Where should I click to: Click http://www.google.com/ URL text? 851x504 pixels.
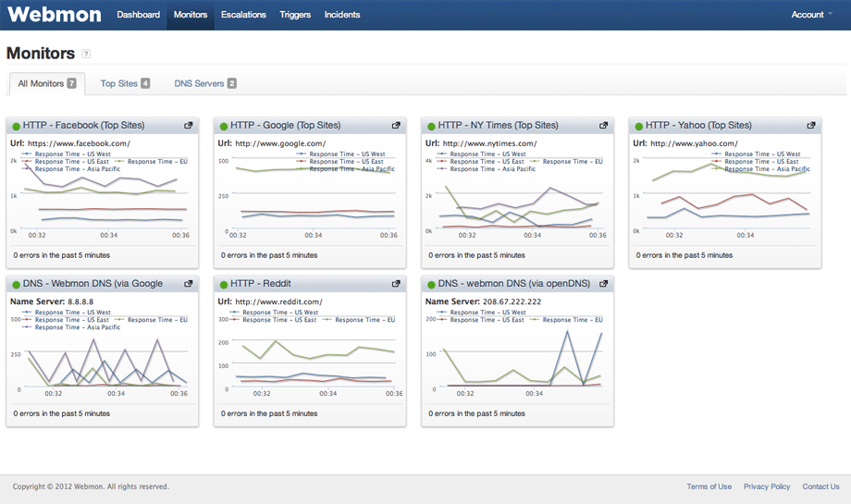[280, 143]
